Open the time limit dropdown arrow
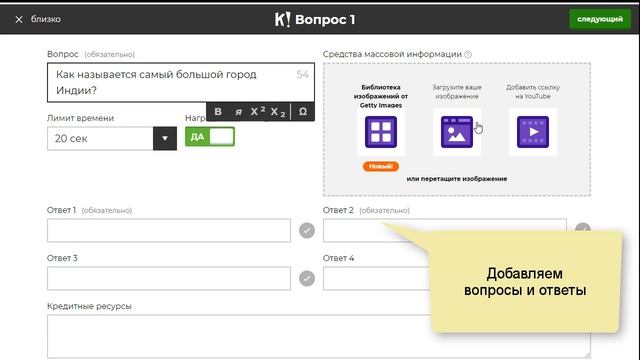Viewport: 640px width, 360px height. (x=165, y=138)
